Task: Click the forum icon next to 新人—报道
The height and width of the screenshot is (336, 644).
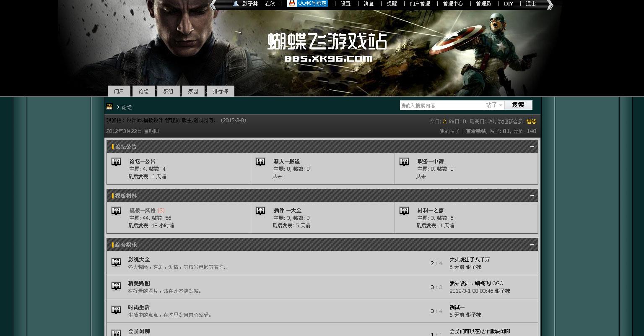Action: (x=260, y=162)
